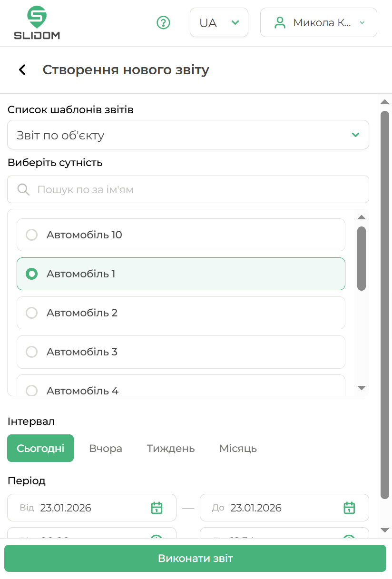
Task: Expand the Микола user account menu
Action: (x=318, y=22)
